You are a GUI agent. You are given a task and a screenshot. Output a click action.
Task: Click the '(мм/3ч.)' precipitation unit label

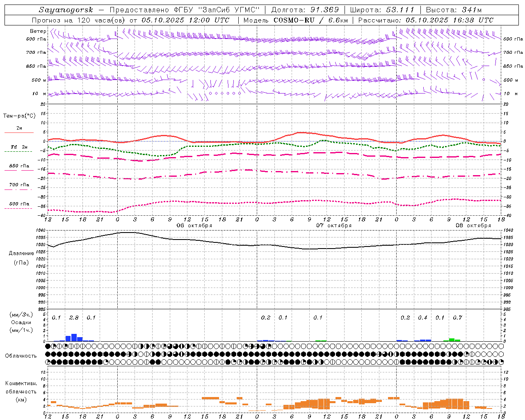point(21,315)
